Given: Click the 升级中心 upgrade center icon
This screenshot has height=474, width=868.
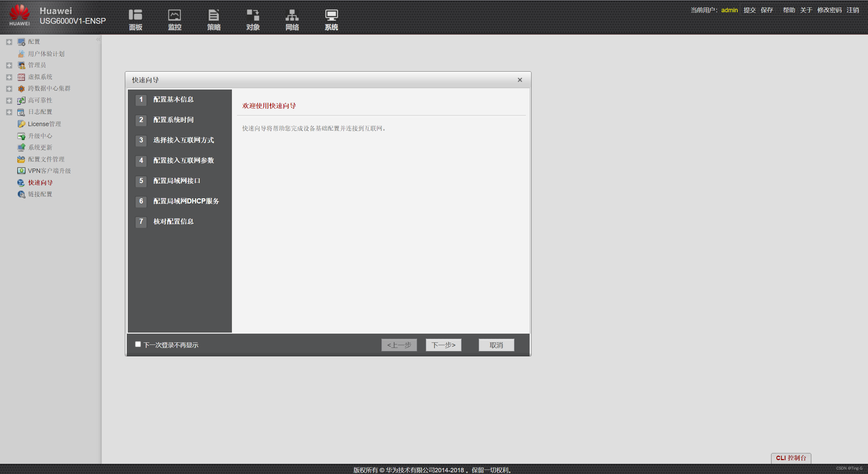Looking at the screenshot, I should click(21, 136).
